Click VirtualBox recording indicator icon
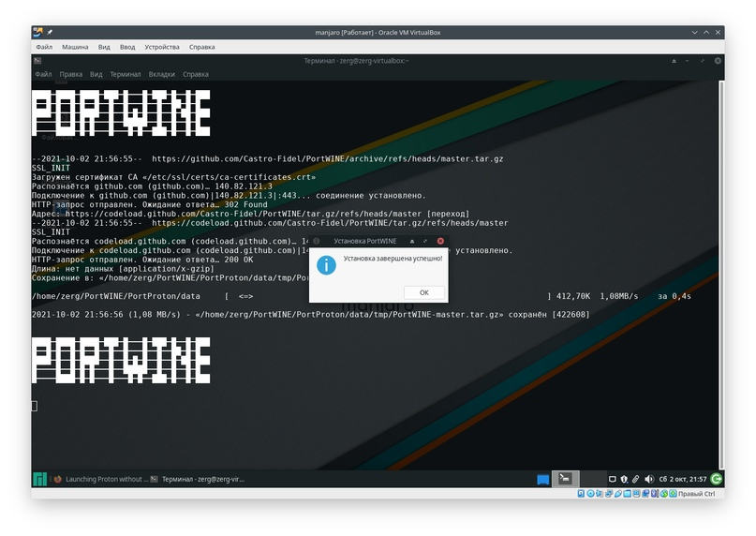Image resolution: width=756 pixels, height=536 pixels. pos(645,494)
